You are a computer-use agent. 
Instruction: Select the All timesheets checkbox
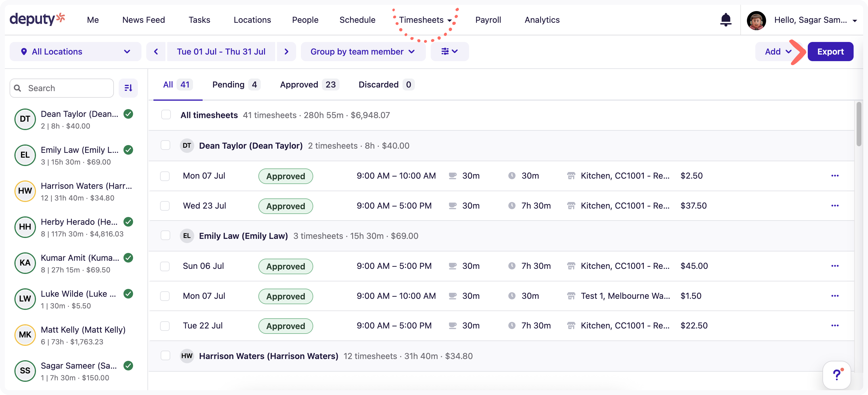click(166, 114)
